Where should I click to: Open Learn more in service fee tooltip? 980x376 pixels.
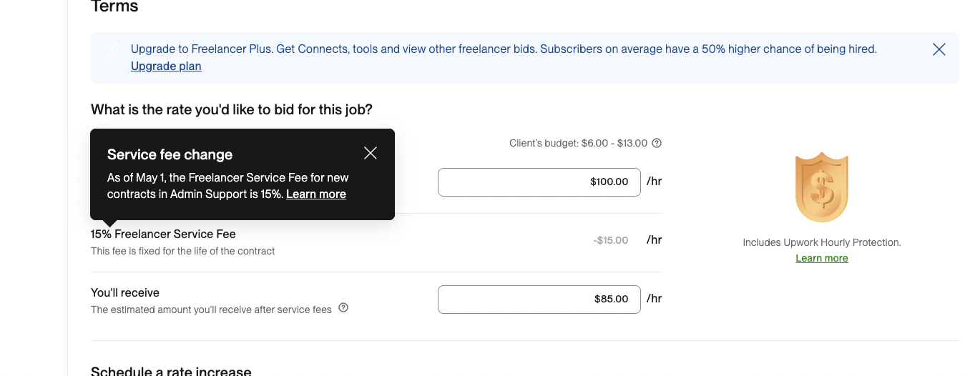click(x=315, y=194)
